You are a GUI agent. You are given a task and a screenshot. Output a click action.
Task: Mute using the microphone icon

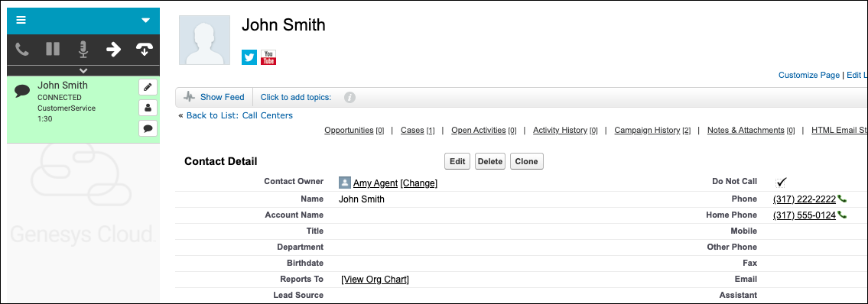(83, 49)
